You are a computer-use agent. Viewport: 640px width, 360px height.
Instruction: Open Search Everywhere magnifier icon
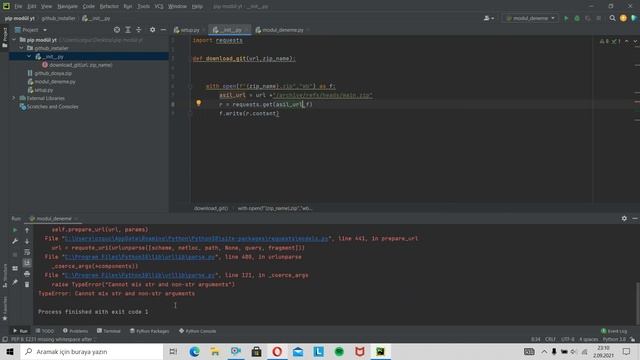point(612,18)
